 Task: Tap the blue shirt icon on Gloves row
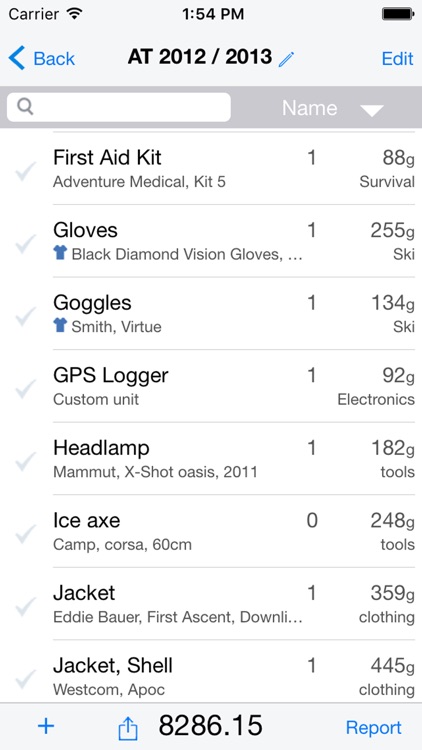coord(60,253)
